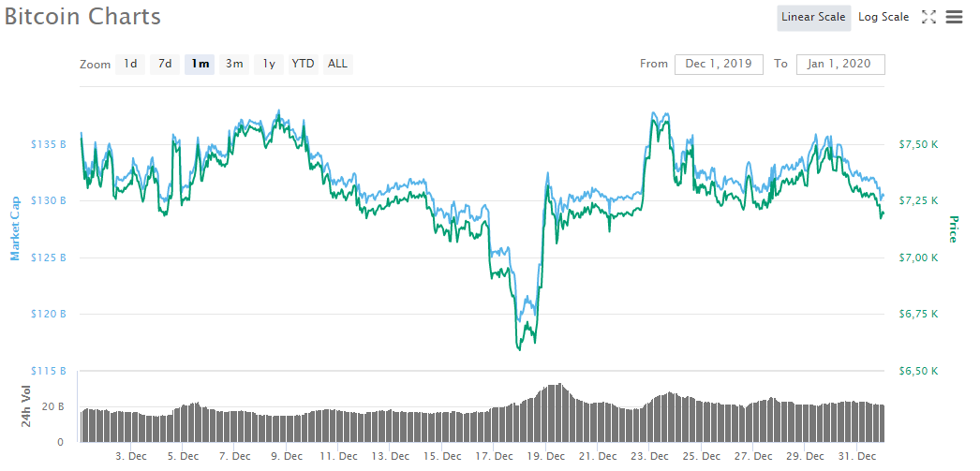
Task: Click the 31. Dec date label
Action: (x=857, y=457)
